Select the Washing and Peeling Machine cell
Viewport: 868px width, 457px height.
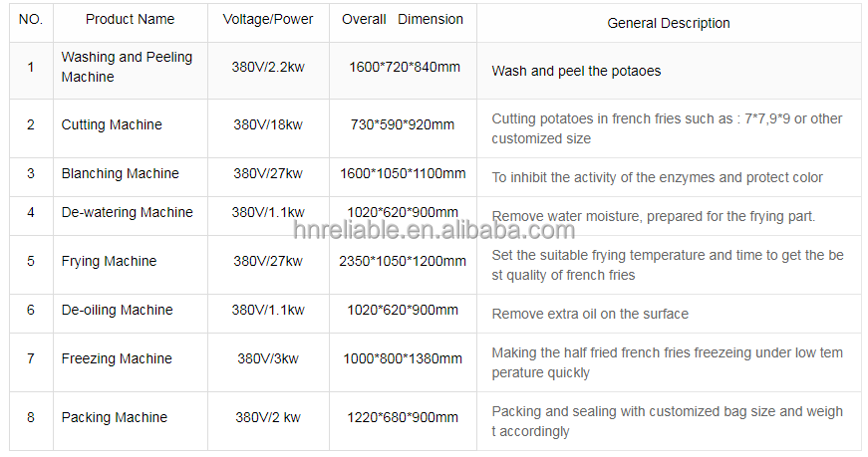127,67
